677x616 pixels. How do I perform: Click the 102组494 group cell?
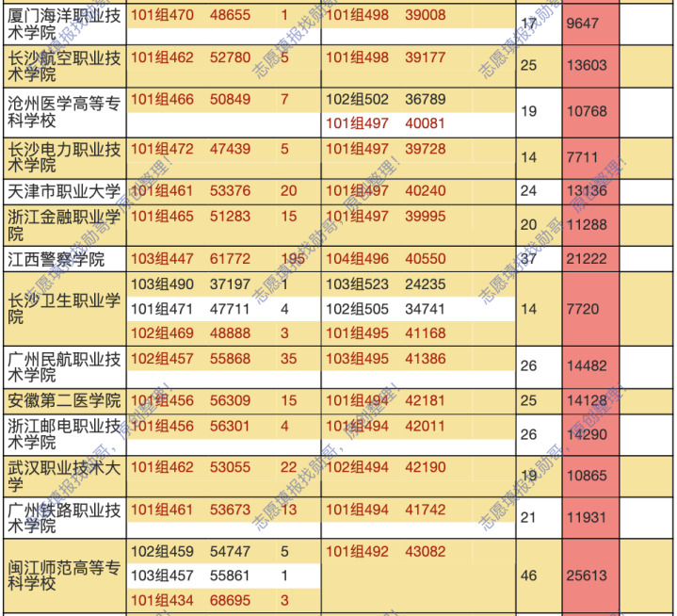(357, 467)
